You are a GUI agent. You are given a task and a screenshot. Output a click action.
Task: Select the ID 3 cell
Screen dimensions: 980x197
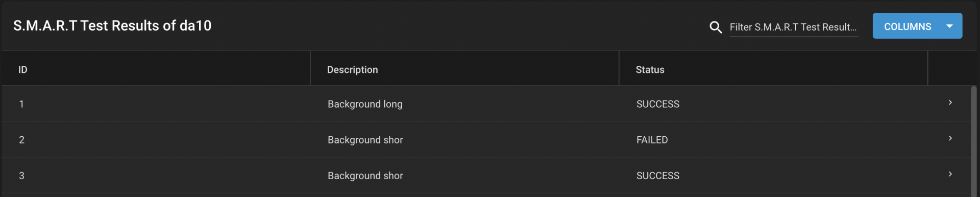(x=21, y=176)
